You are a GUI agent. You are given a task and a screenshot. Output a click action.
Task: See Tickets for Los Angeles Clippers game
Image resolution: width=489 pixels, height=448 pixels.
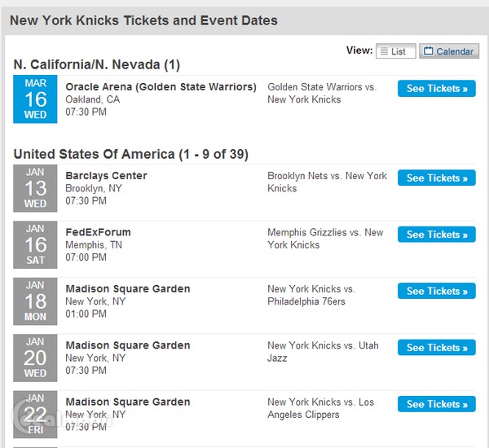click(436, 404)
